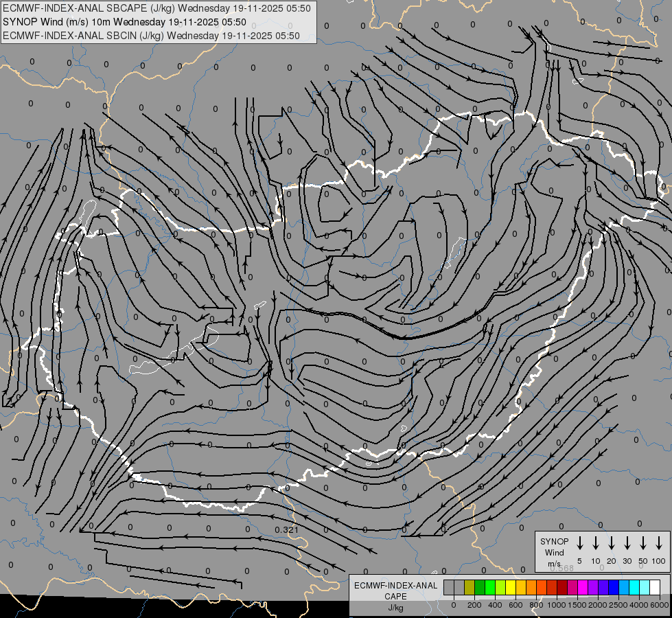The height and width of the screenshot is (618, 672).
Task: Select the olive CAPE legend swatch
Action: pos(470,587)
